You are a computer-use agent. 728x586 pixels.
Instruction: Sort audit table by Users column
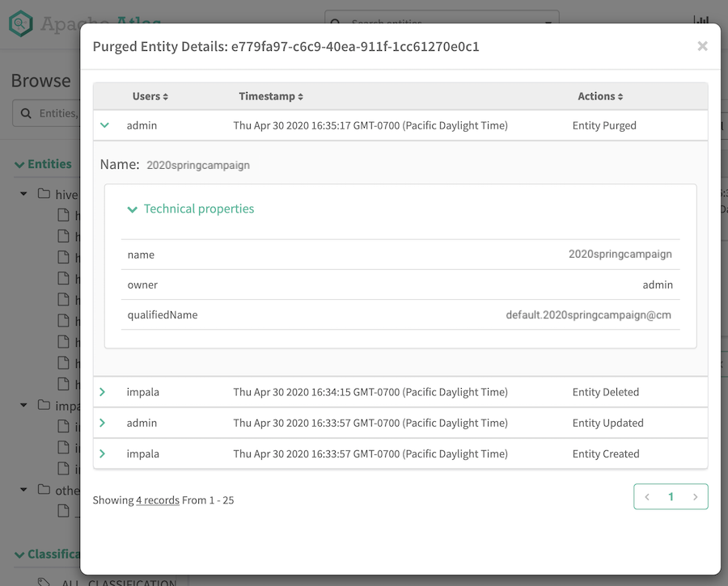coord(150,96)
